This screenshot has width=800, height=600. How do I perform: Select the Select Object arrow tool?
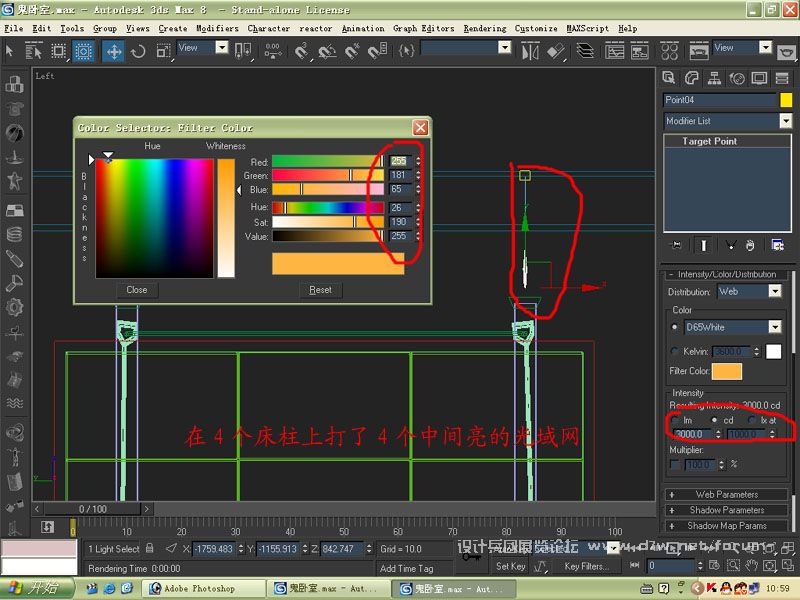click(9, 51)
